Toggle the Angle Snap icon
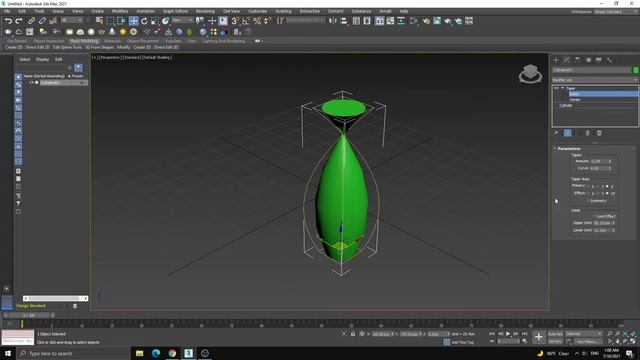640x360 pixels. tap(246, 21)
